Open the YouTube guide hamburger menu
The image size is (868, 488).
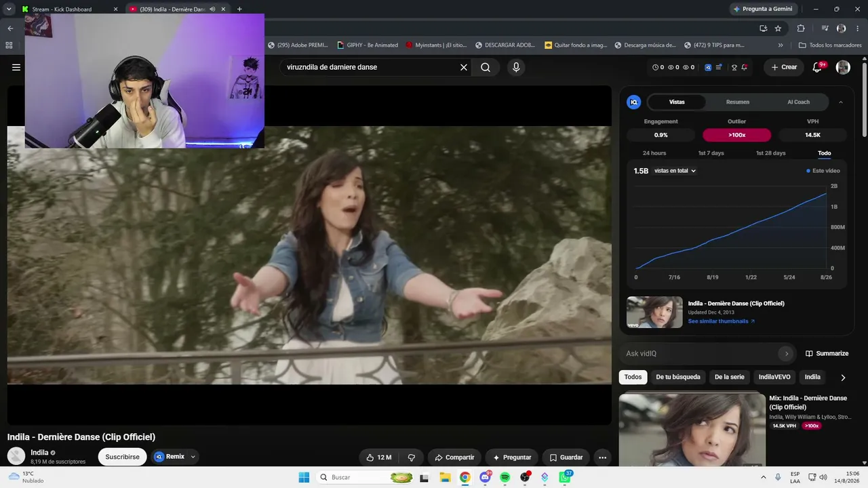16,67
